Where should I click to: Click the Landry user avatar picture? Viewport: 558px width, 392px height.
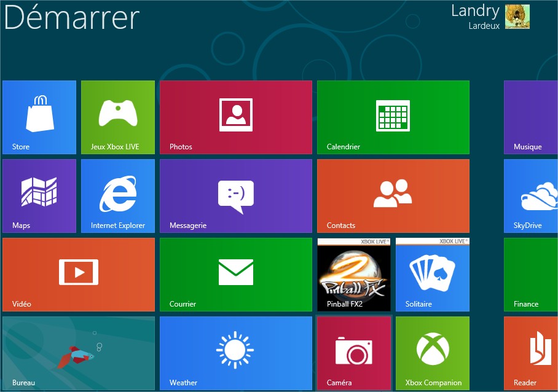coord(517,17)
